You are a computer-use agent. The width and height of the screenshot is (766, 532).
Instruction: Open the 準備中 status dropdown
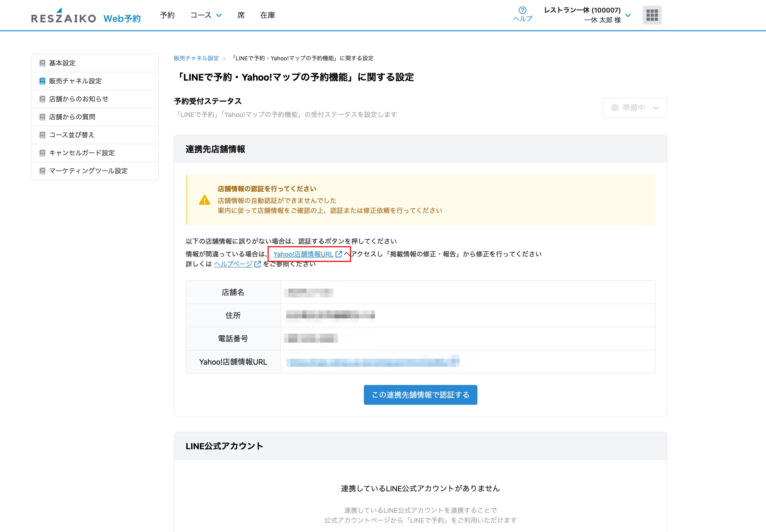point(635,108)
